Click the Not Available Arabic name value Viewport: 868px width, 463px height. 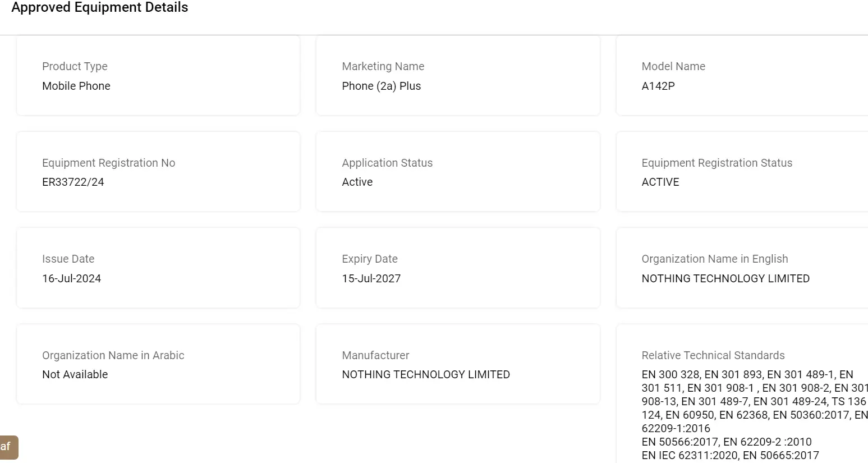(75, 374)
